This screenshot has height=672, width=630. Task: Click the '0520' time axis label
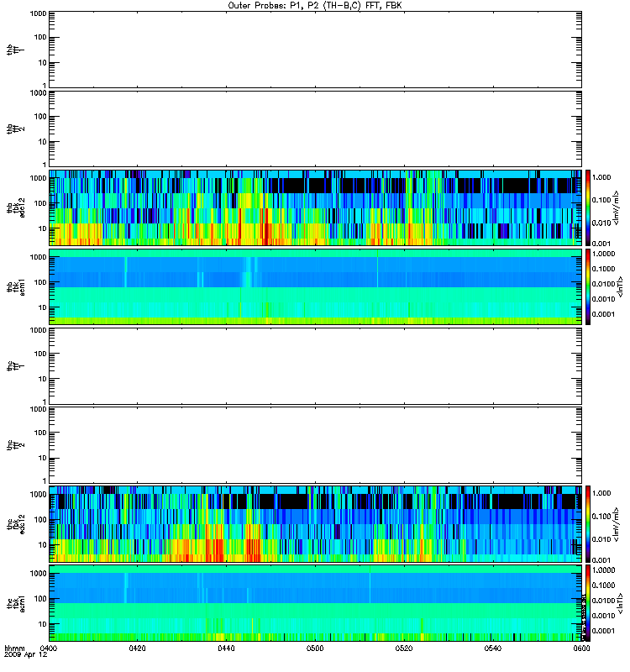point(404,648)
